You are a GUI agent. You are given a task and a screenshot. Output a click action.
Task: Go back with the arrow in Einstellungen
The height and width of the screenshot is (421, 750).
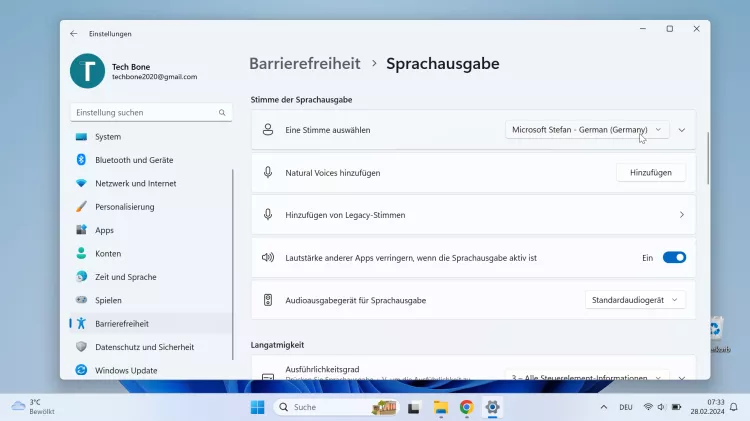point(73,33)
